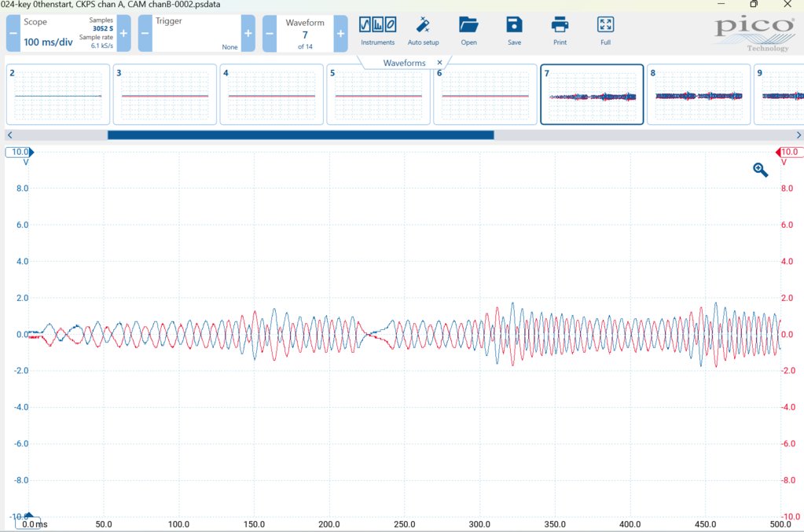Image resolution: width=804 pixels, height=532 pixels.
Task: Click the red channel B 10.0 V label
Action: pyautogui.click(x=789, y=152)
